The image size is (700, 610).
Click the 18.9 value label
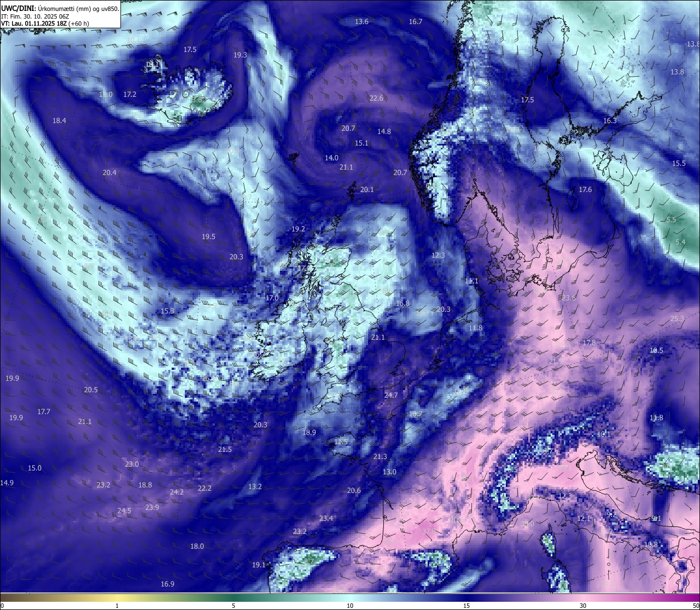coord(309,433)
